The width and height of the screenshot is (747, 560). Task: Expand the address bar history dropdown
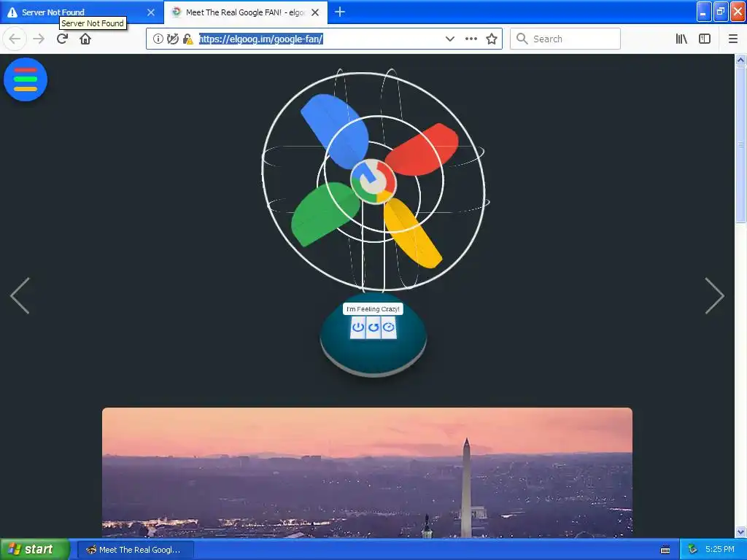(449, 39)
